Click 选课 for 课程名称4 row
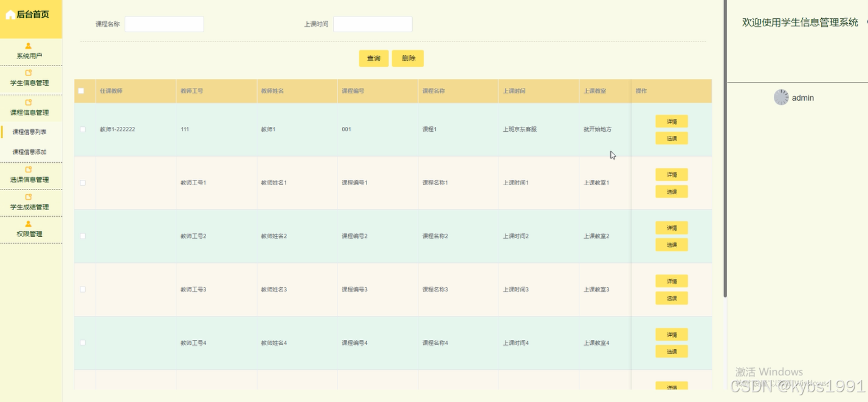 click(x=672, y=352)
